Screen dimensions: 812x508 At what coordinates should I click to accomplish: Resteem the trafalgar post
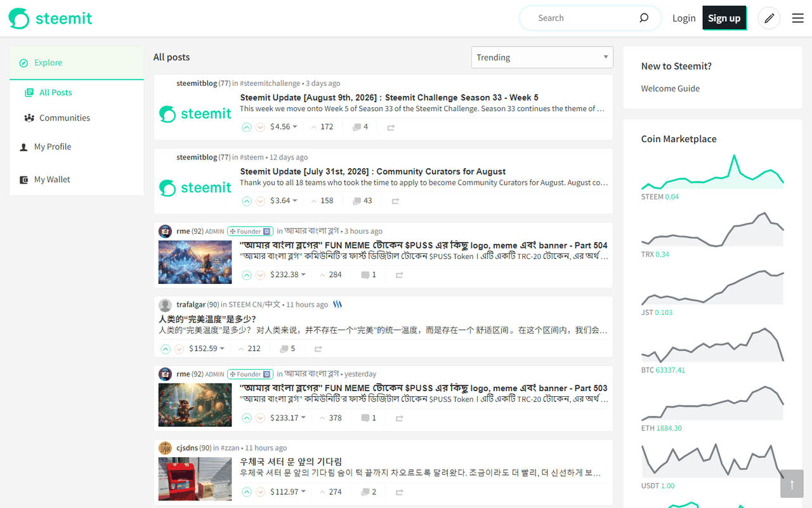(x=318, y=349)
